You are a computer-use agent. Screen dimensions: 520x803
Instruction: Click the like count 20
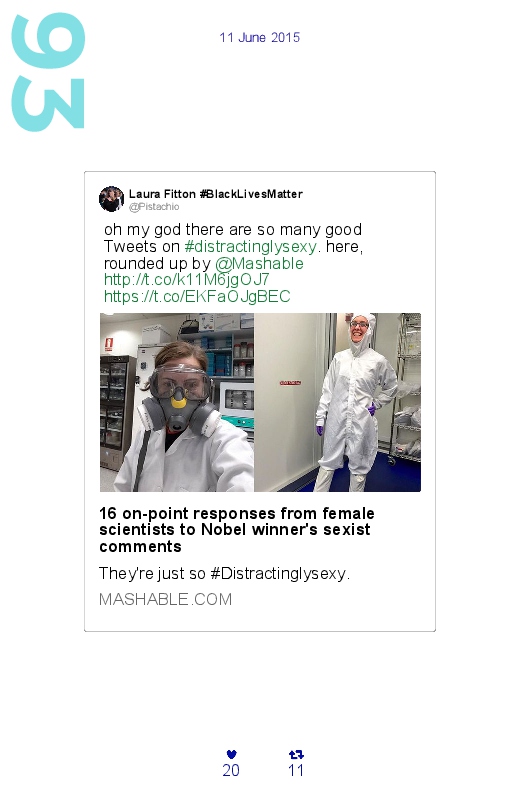coord(231,770)
